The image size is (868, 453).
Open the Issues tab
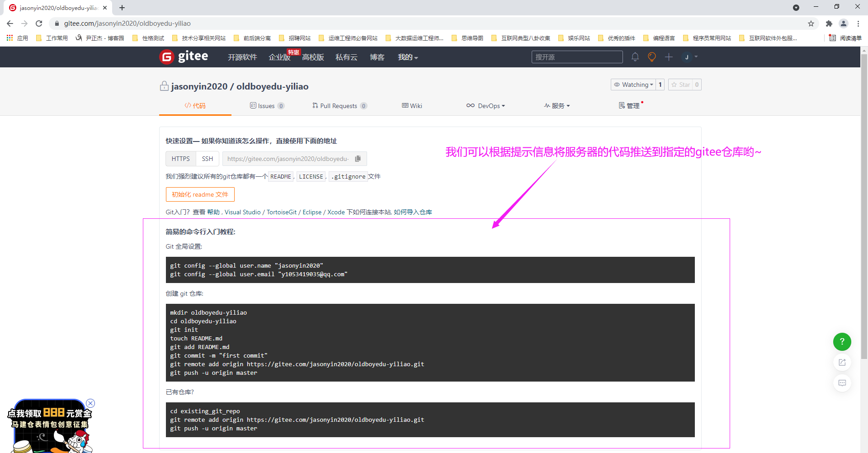point(267,106)
